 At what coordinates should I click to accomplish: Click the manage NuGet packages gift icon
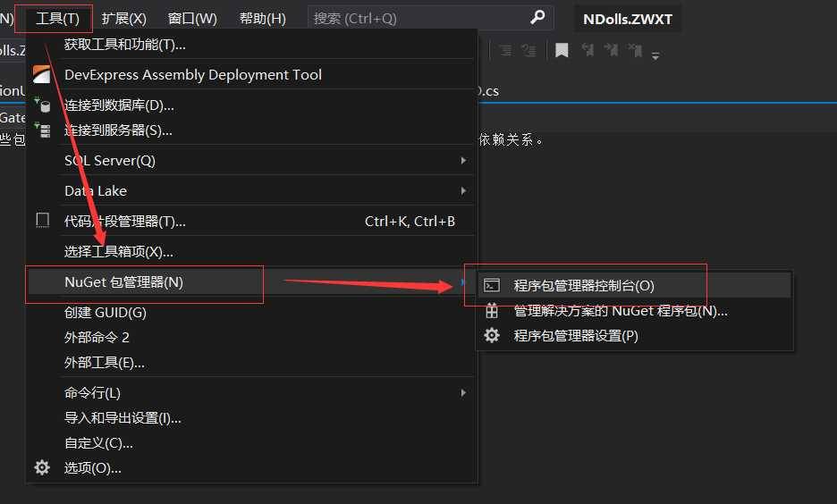[492, 310]
